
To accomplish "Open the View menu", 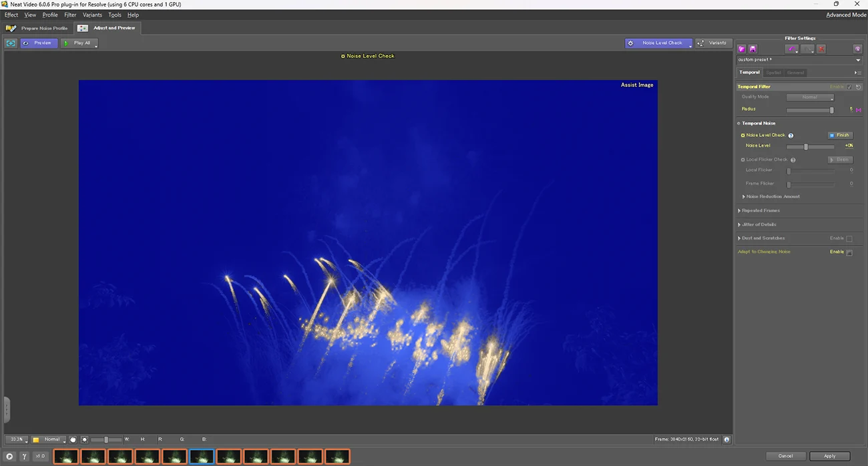I will 30,15.
